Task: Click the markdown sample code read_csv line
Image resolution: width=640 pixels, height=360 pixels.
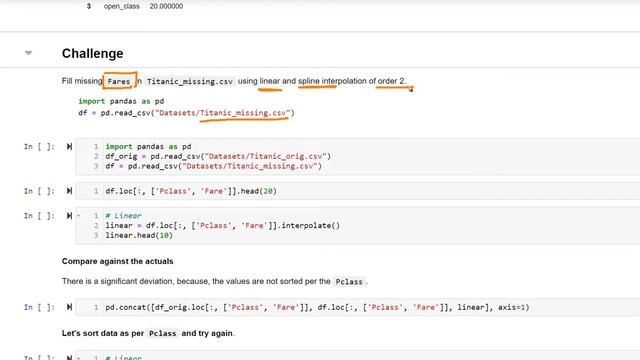Action: coord(187,113)
